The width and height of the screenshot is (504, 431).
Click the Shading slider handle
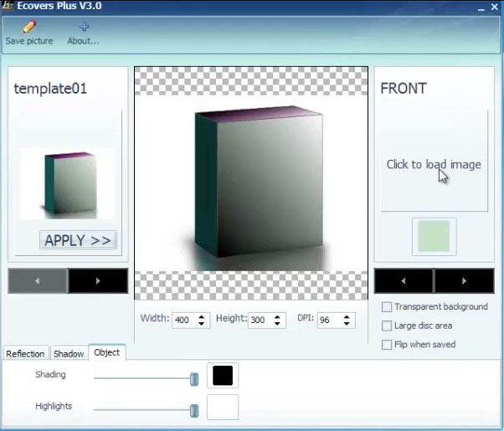point(194,379)
